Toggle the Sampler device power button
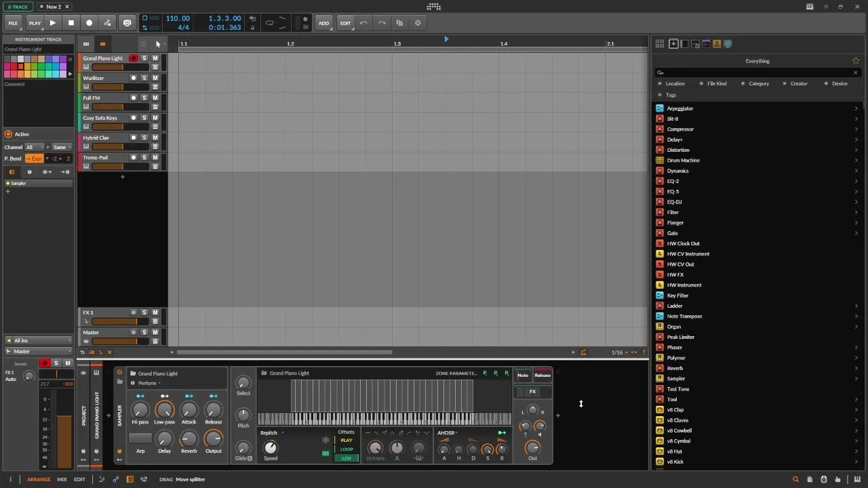This screenshot has width=868, height=488. (119, 373)
